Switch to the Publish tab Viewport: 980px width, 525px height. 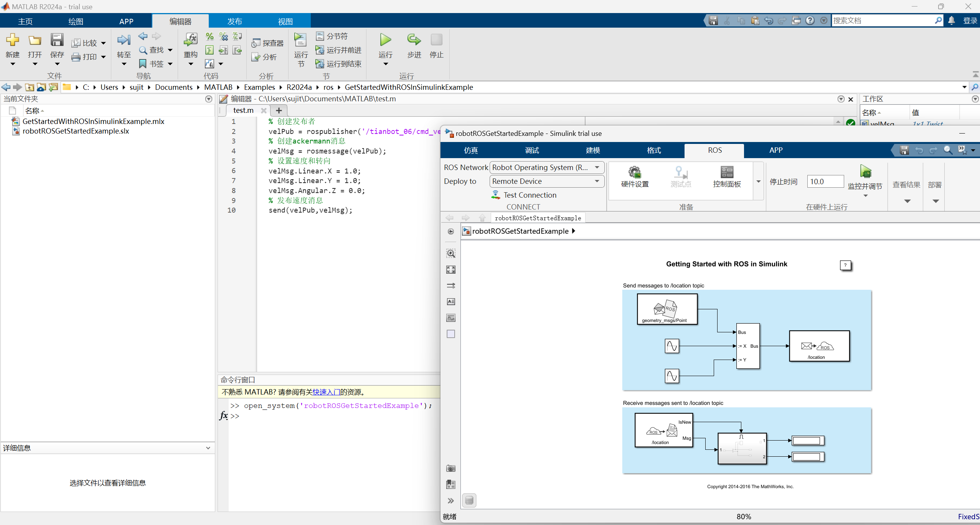coord(234,21)
